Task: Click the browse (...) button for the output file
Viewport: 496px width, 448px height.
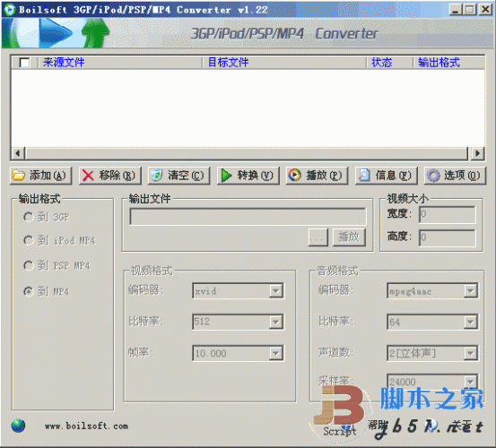Action: tap(318, 237)
